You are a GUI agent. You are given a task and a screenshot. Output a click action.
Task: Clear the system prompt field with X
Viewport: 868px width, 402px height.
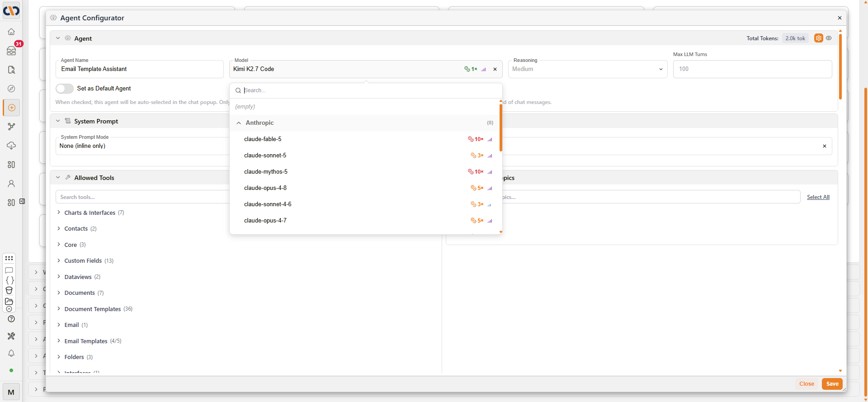tap(825, 146)
